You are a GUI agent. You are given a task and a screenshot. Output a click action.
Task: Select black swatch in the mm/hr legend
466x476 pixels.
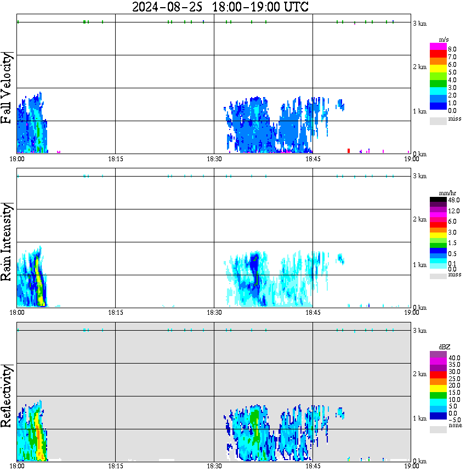[438, 199]
